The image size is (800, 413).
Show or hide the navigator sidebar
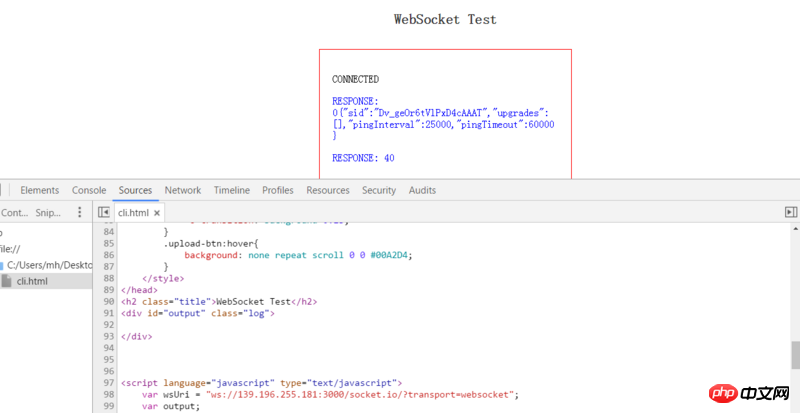pos(103,212)
